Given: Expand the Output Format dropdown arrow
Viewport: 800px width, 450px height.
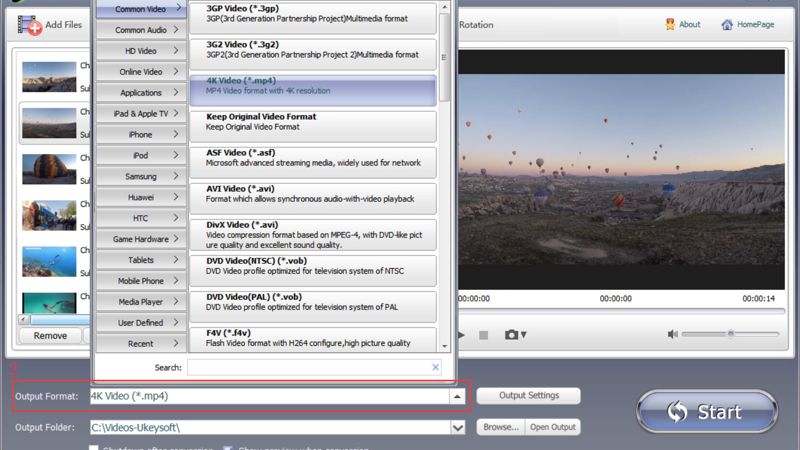Looking at the screenshot, I should click(x=457, y=396).
